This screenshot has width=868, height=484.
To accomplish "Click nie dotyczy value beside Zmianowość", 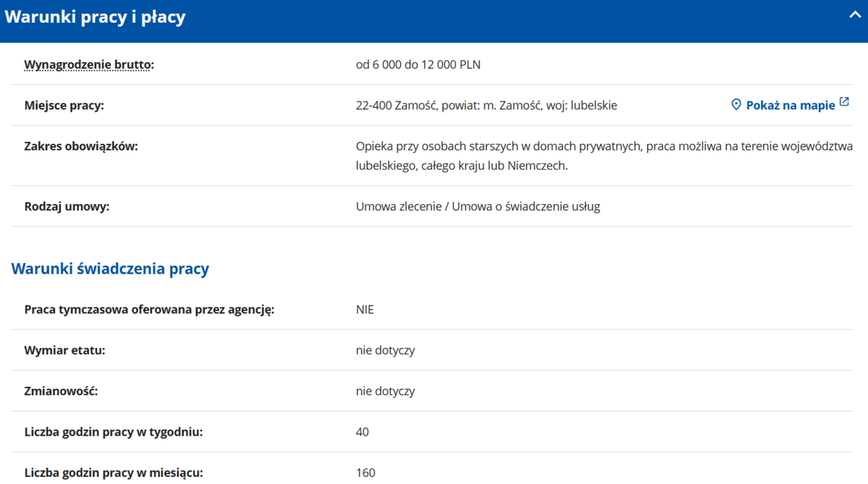I will [x=385, y=391].
